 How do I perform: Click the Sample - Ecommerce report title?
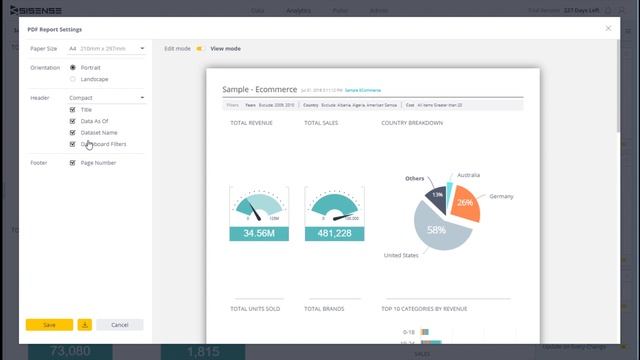point(260,89)
